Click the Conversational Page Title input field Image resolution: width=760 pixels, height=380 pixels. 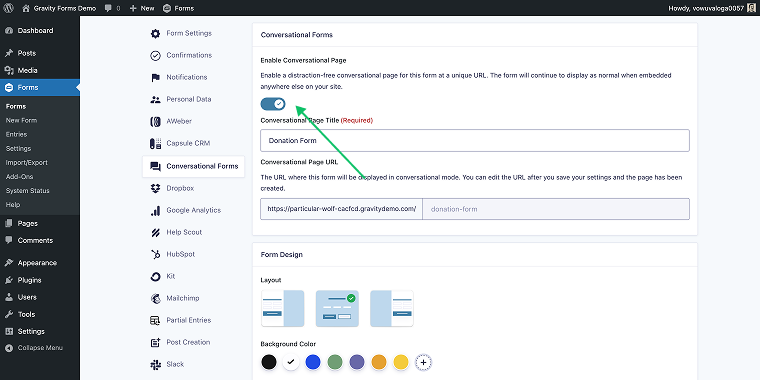[x=475, y=141]
